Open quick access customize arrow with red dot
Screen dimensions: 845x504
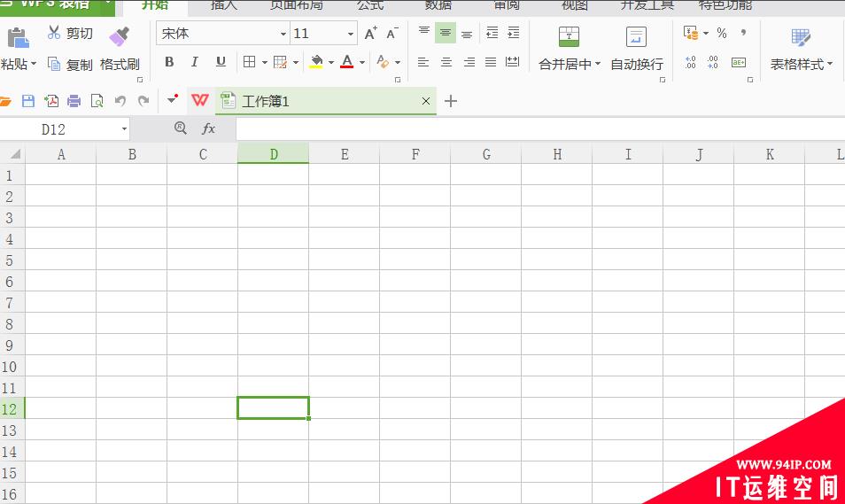click(x=173, y=99)
